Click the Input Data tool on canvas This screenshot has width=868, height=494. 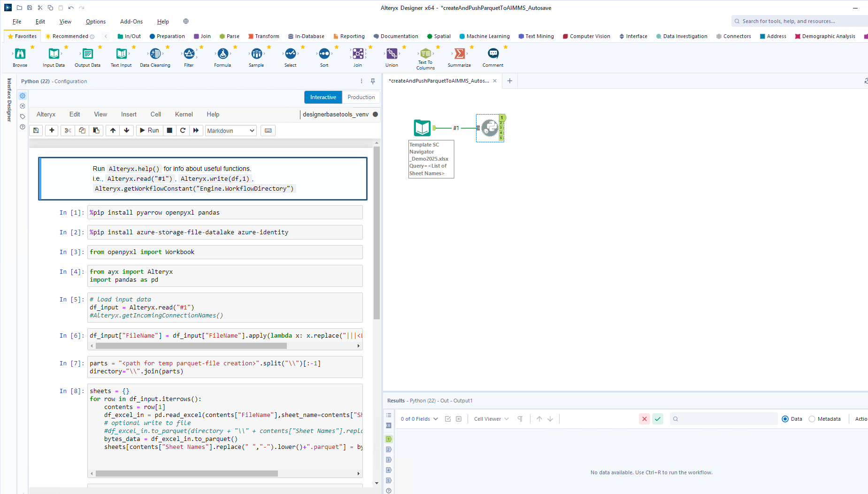click(x=422, y=128)
